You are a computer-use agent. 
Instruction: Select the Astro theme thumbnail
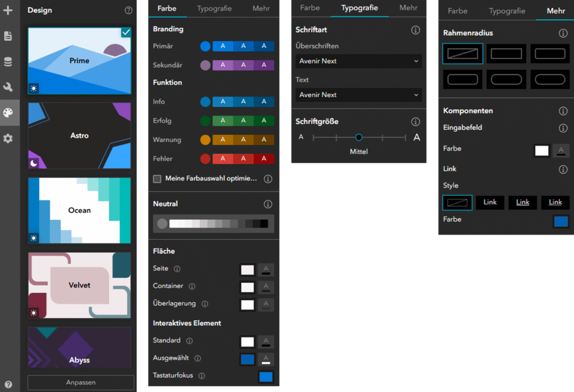click(x=80, y=136)
